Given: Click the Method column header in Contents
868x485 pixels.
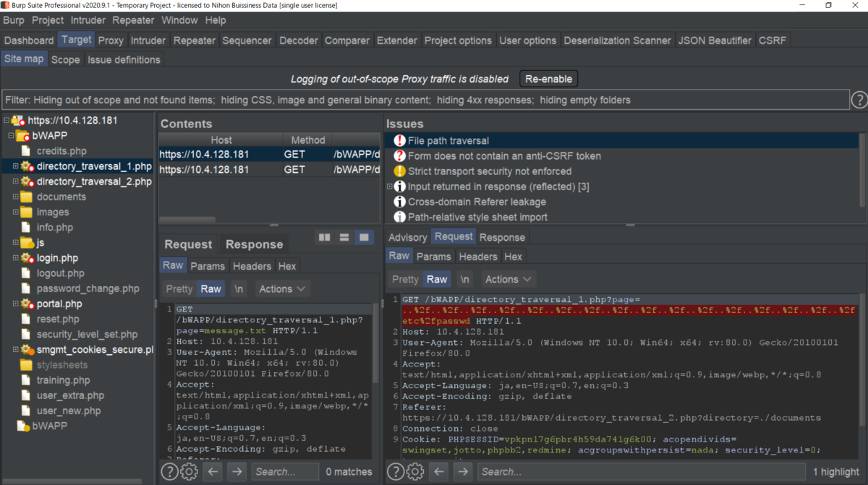Looking at the screenshot, I should [x=308, y=140].
